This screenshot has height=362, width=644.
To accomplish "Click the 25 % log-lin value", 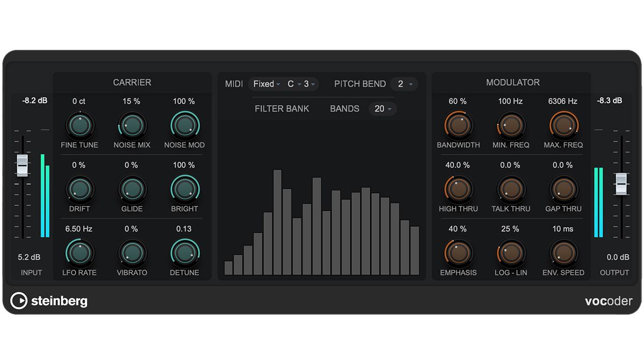I will click(x=510, y=228).
